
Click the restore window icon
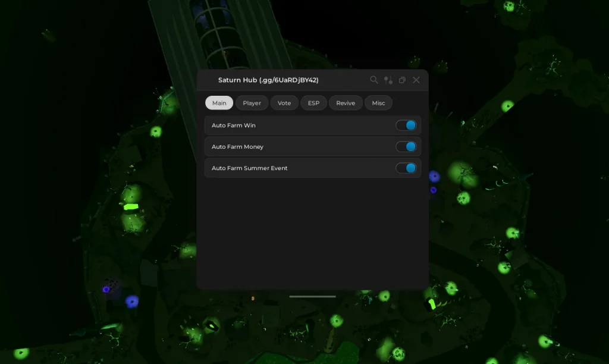[402, 80]
